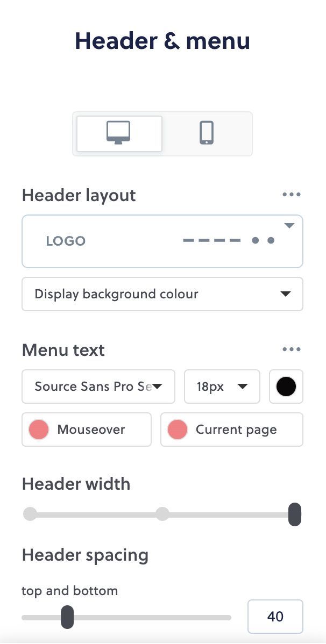This screenshot has height=644, width=326.
Task: Select the narrowest Header width stop
Action: pyautogui.click(x=30, y=514)
